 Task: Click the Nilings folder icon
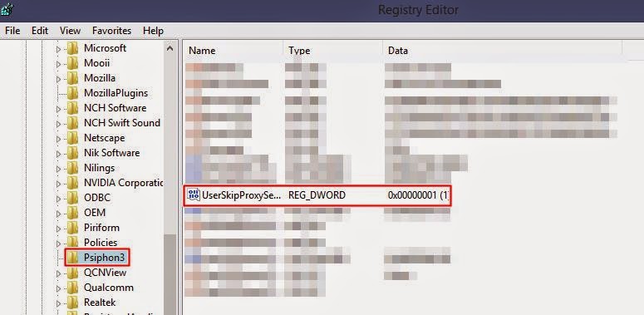[72, 169]
